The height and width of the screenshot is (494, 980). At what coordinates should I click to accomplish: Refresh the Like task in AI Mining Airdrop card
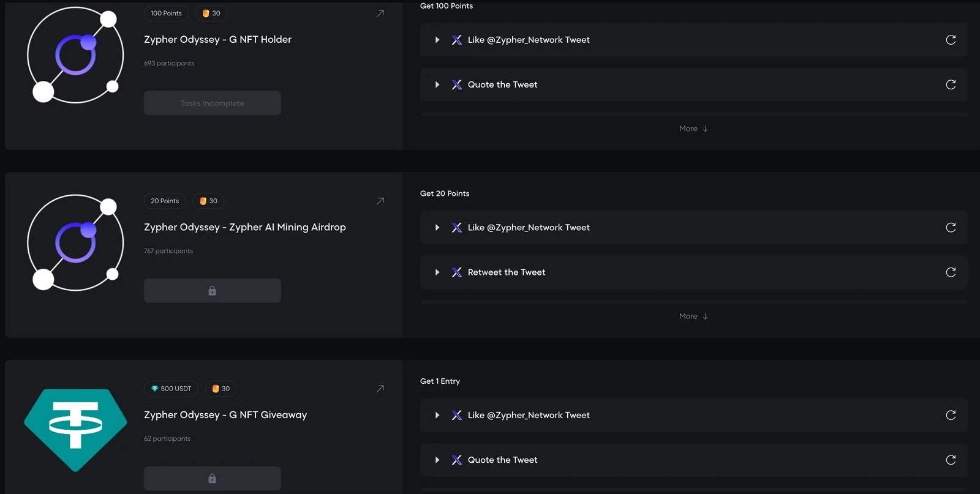pos(951,228)
